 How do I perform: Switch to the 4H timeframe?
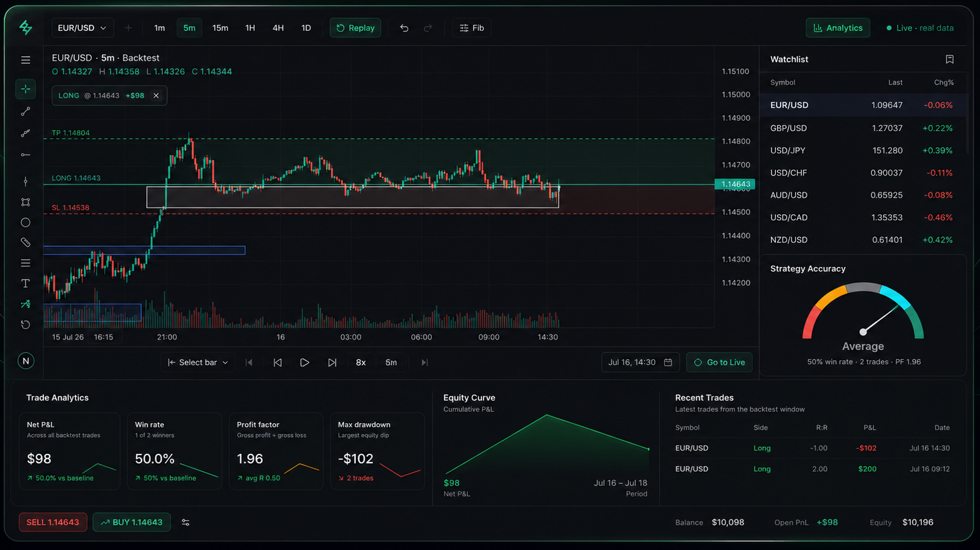click(x=278, y=28)
